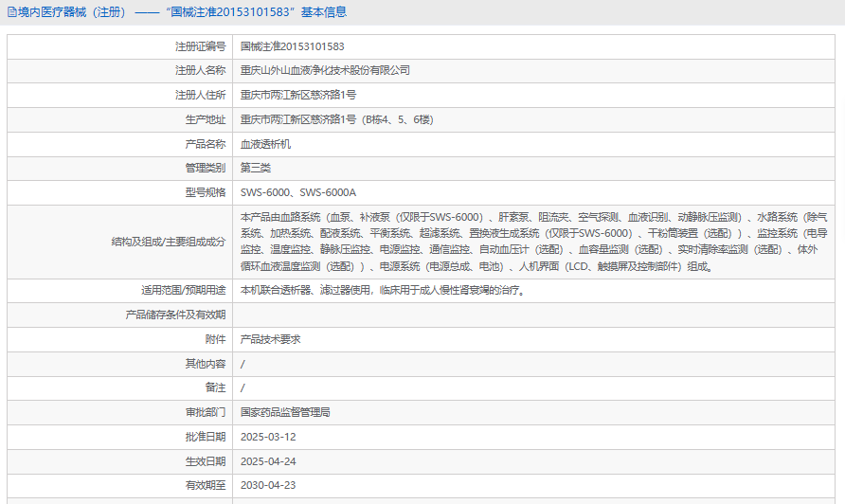The width and height of the screenshot is (845, 504).
Task: Click the 其他内容 label
Action: coord(206,364)
